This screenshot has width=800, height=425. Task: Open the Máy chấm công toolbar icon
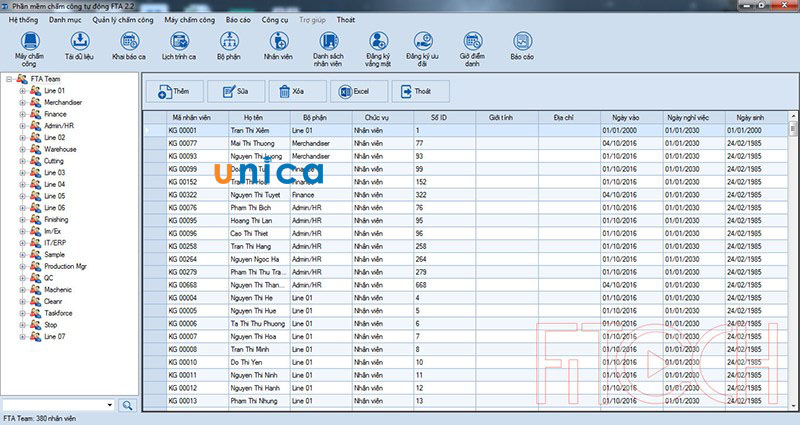[x=30, y=41]
